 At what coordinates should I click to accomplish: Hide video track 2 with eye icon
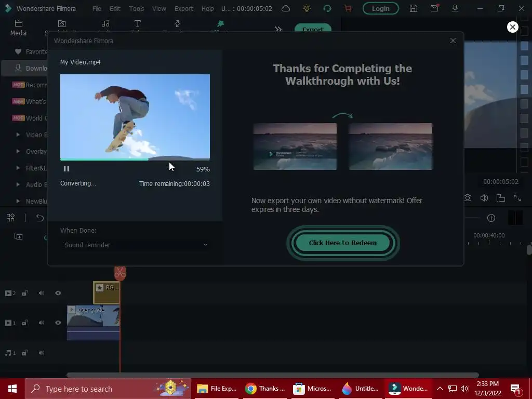(58, 293)
